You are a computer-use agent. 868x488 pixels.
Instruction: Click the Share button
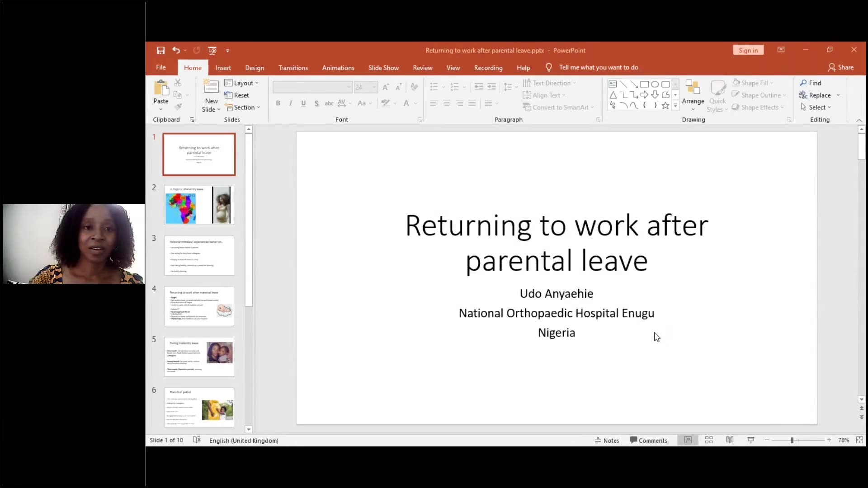841,67
